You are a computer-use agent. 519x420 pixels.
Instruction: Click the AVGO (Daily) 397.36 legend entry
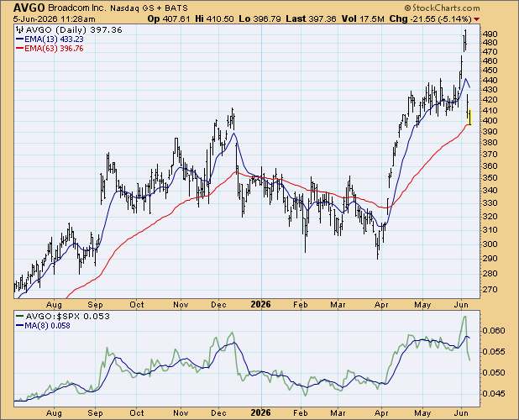[x=74, y=29]
